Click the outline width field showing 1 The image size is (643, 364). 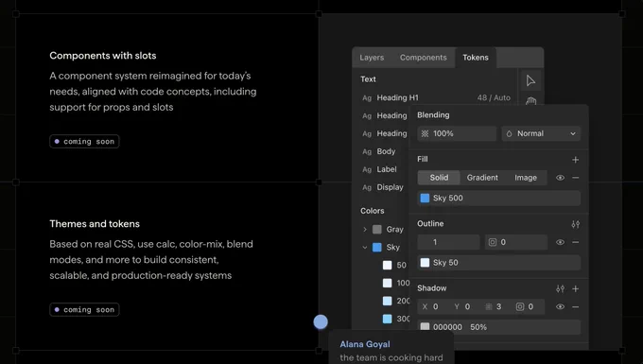(x=448, y=242)
